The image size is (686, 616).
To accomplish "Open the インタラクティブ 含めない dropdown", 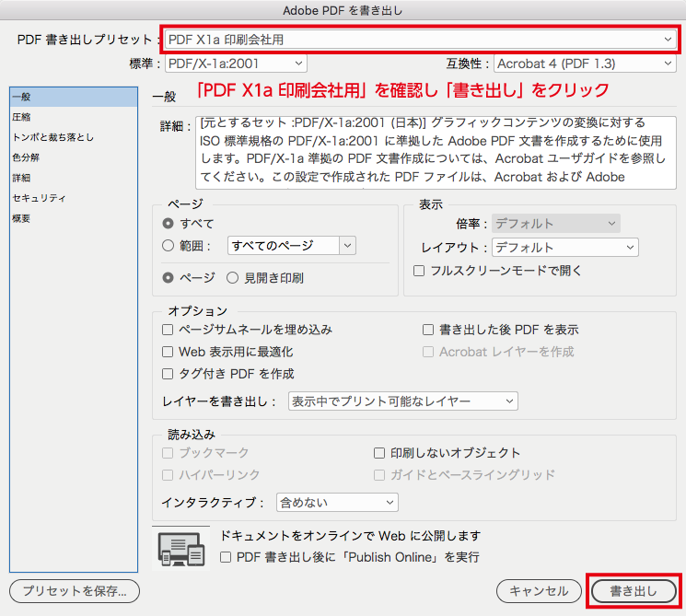I will [337, 502].
